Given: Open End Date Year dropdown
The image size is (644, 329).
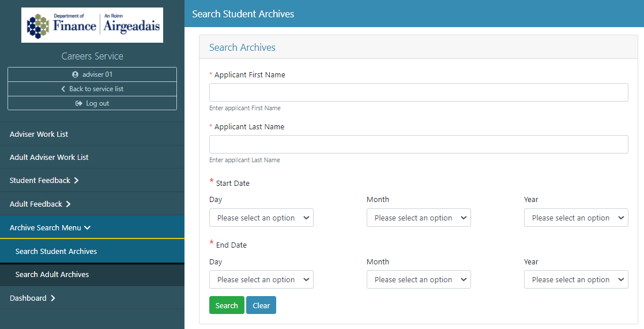Looking at the screenshot, I should coord(576,279).
